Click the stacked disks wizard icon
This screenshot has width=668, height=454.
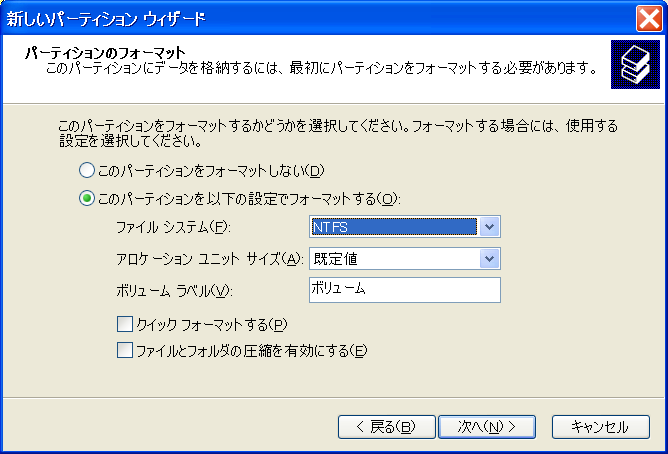pyautogui.click(x=635, y=65)
